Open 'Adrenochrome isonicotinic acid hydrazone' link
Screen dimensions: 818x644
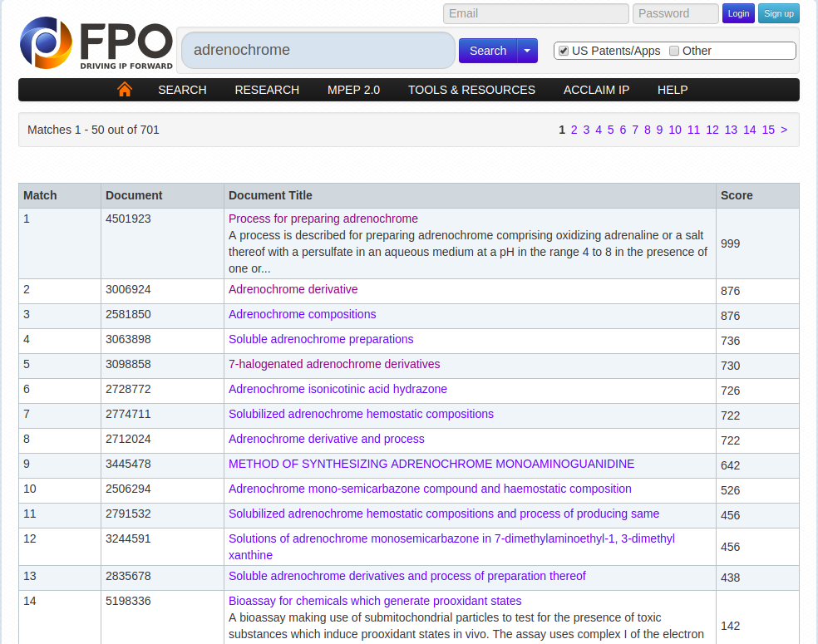click(x=338, y=389)
